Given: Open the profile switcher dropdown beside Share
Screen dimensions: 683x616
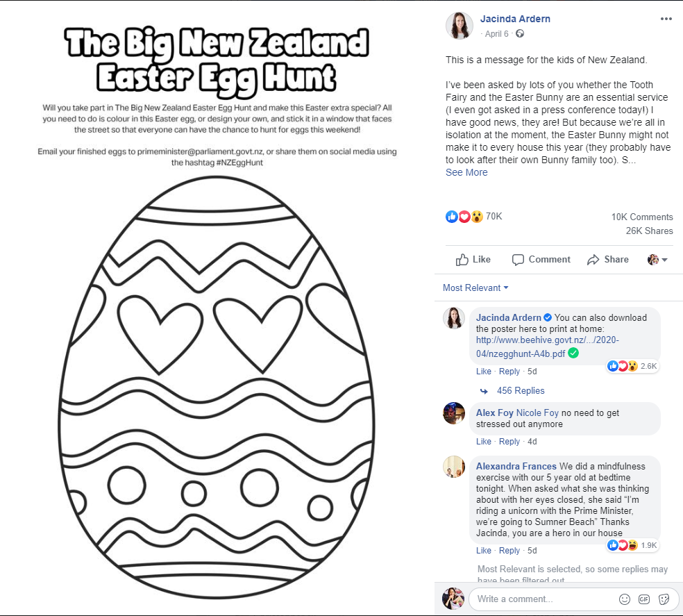Looking at the screenshot, I should (657, 260).
